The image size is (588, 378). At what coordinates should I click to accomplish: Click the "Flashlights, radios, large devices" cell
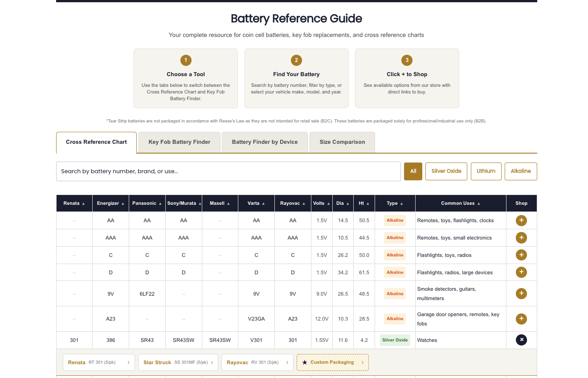(461, 272)
